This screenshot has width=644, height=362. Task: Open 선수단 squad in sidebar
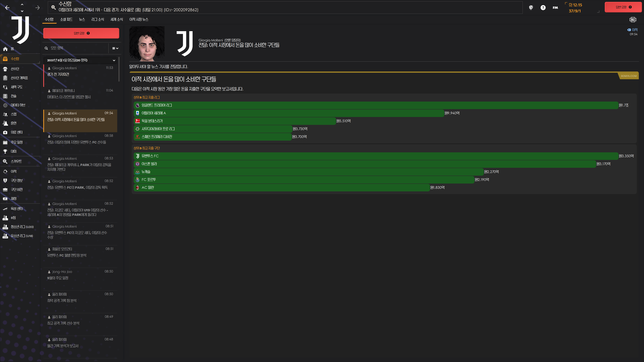tap(20, 69)
